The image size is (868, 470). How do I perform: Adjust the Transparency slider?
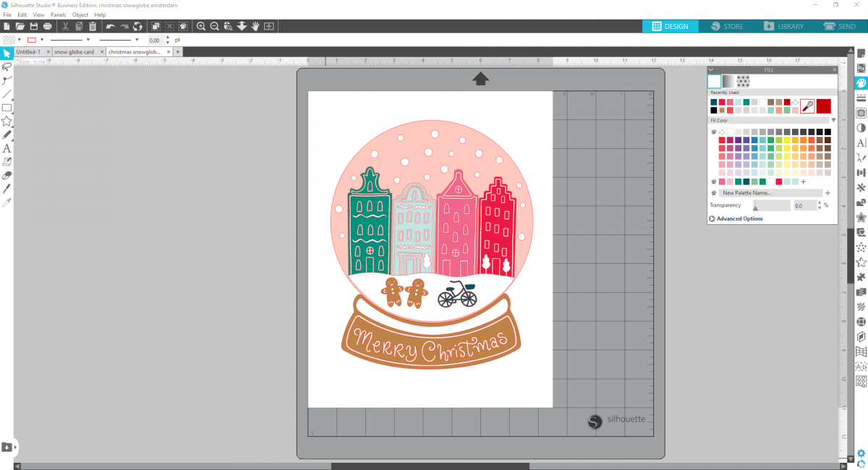tap(771, 205)
